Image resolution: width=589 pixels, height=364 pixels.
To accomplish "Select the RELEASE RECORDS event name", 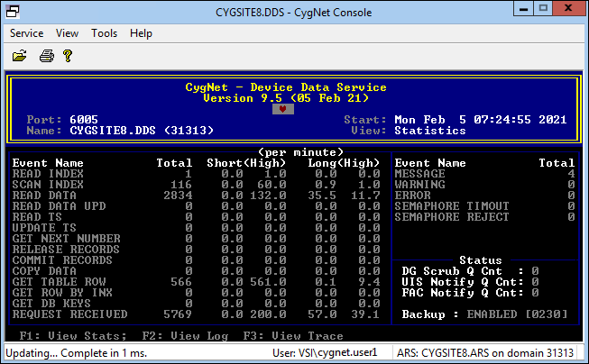I will [x=66, y=250].
